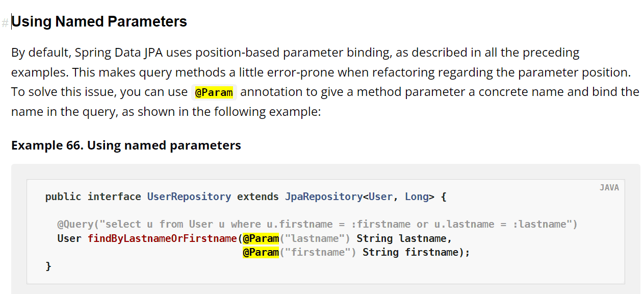The image size is (644, 294).
Task: Click the :lastname named parameter in query string
Action: (545, 224)
